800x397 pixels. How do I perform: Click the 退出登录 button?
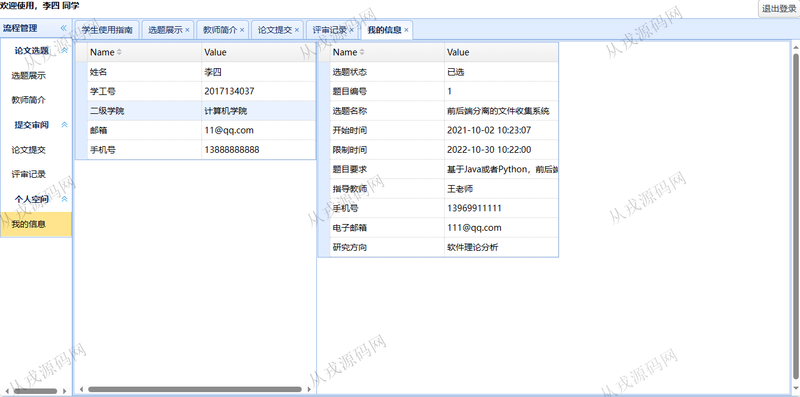[779, 9]
